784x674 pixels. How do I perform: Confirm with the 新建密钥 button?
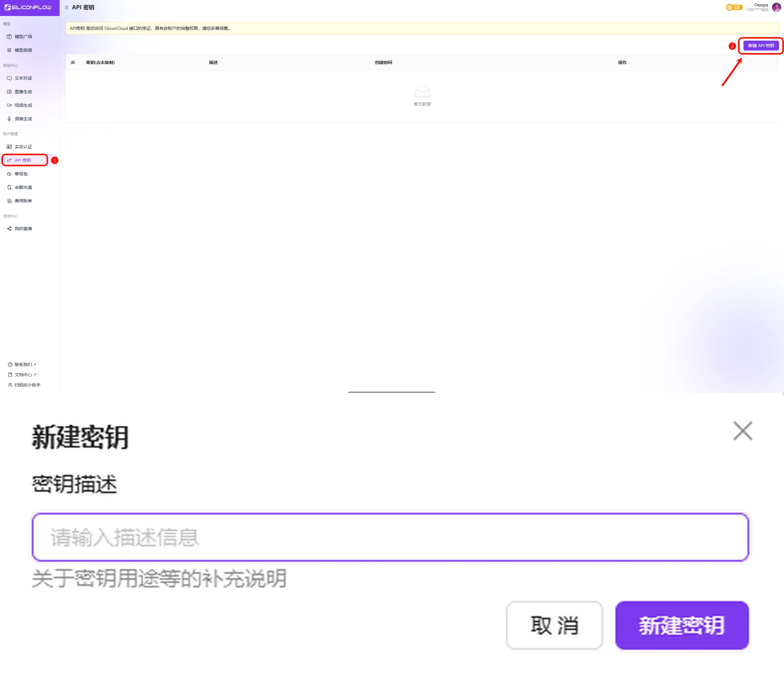tap(681, 625)
